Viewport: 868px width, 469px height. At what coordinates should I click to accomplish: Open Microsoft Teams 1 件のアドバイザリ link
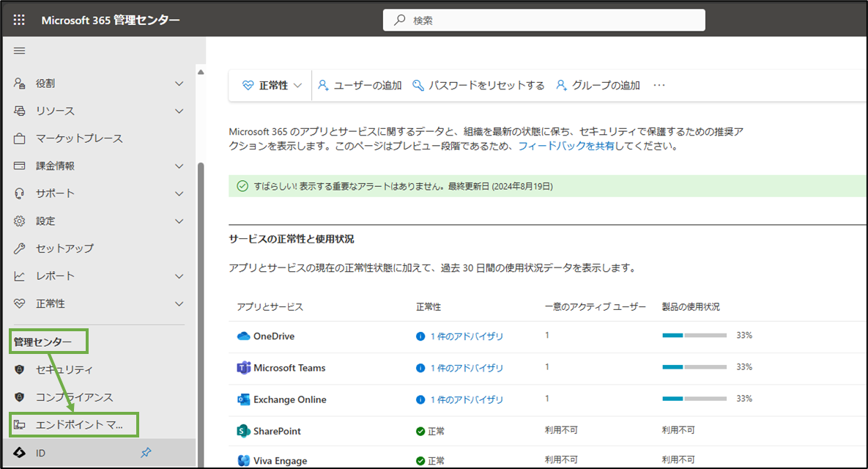[x=467, y=368]
